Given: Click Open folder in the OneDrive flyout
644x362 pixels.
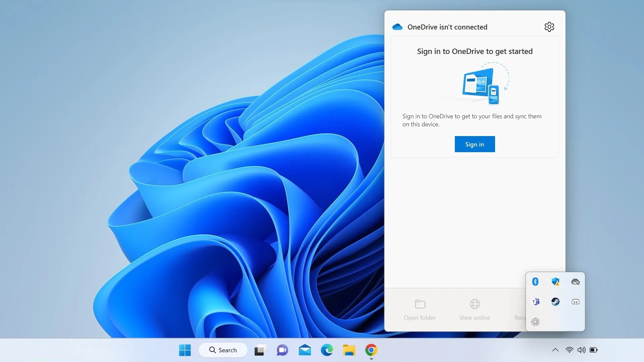Looking at the screenshot, I should coord(420,309).
